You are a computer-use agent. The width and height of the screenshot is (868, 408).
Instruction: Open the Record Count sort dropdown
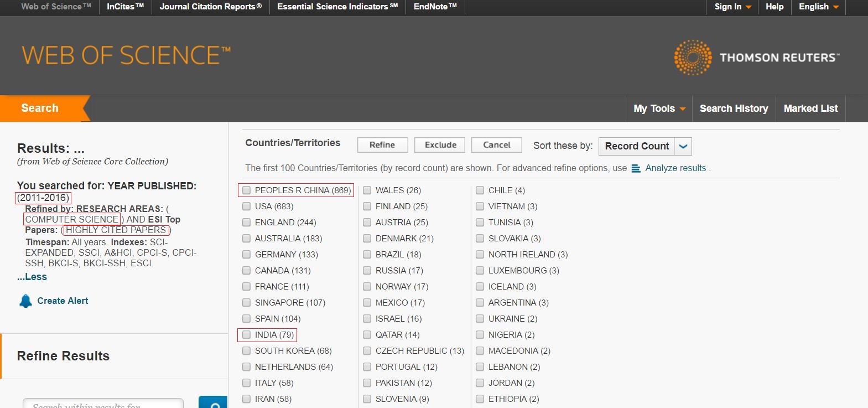(x=645, y=146)
